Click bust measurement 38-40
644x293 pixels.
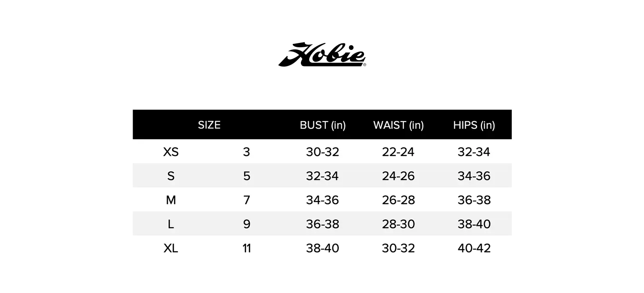click(x=322, y=248)
